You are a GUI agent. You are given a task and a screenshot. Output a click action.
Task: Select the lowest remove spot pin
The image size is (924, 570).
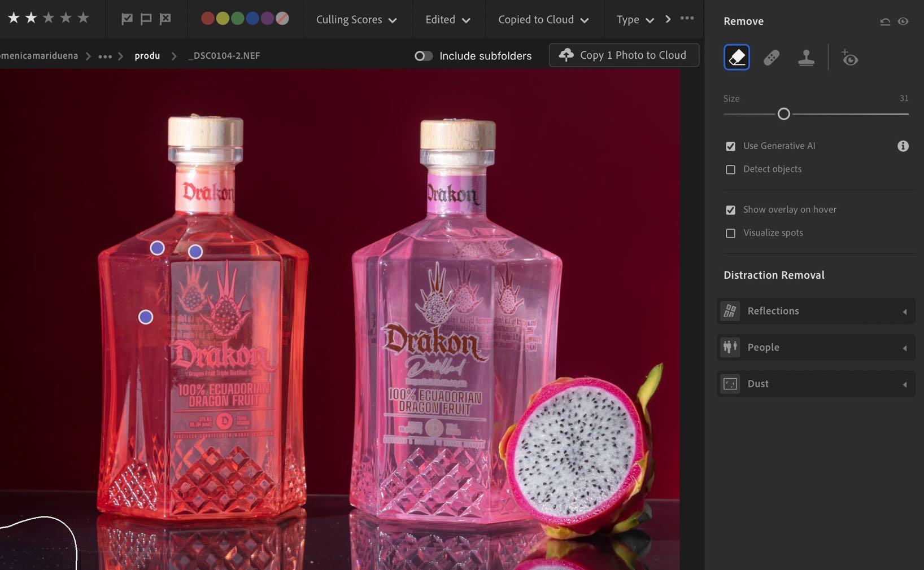(146, 317)
